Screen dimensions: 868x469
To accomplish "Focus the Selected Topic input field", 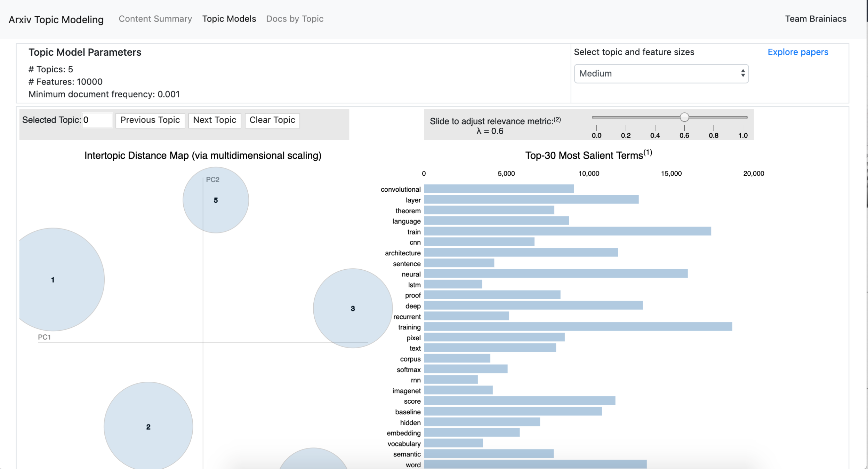I will pyautogui.click(x=97, y=120).
